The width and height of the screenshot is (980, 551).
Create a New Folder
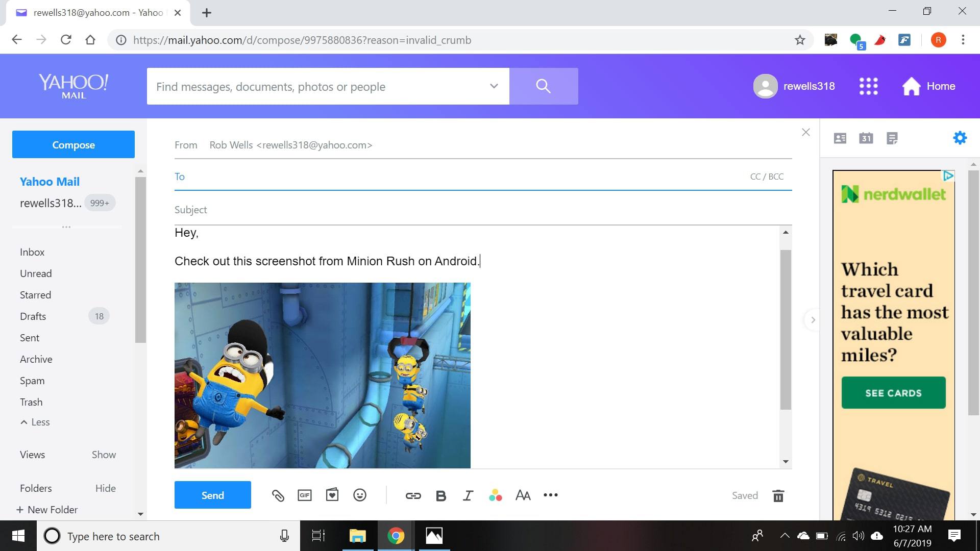[47, 510]
